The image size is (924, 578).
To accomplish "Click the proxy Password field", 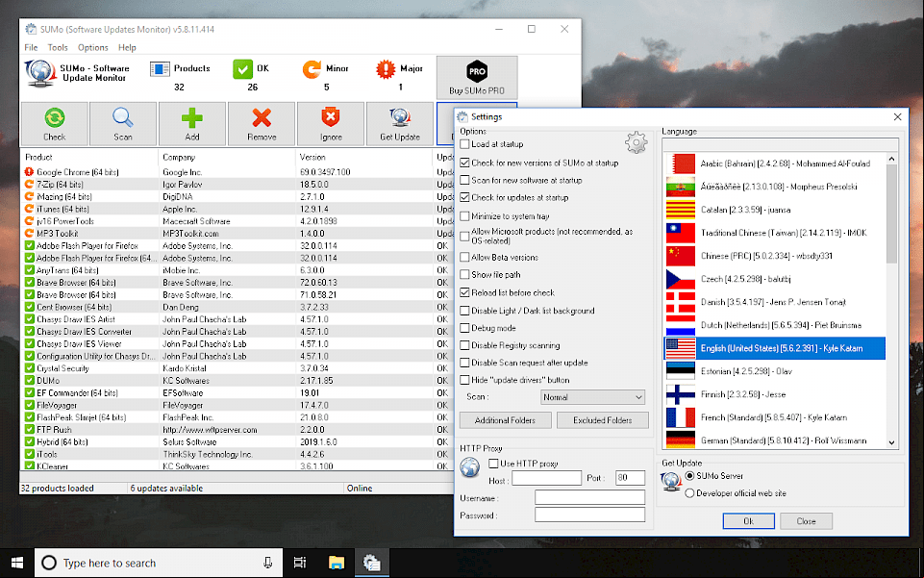I will pyautogui.click(x=589, y=515).
